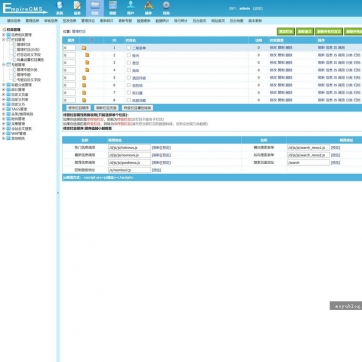Tick the checkbox in row ID 1
This screenshot has width=362, height=362.
[128, 48]
